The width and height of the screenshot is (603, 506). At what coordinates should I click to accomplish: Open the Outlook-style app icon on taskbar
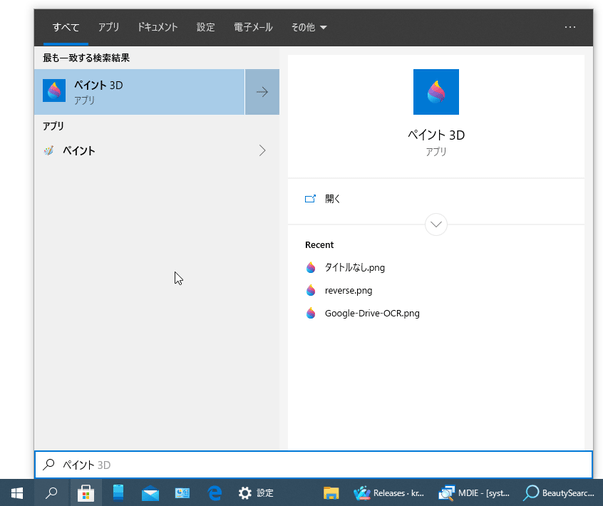[182, 493]
